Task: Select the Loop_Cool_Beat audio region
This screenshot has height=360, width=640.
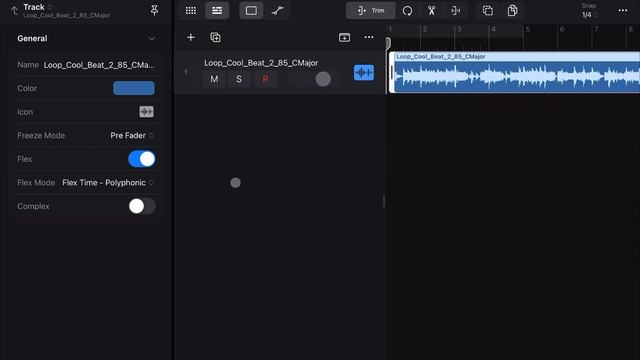Action: (x=515, y=73)
